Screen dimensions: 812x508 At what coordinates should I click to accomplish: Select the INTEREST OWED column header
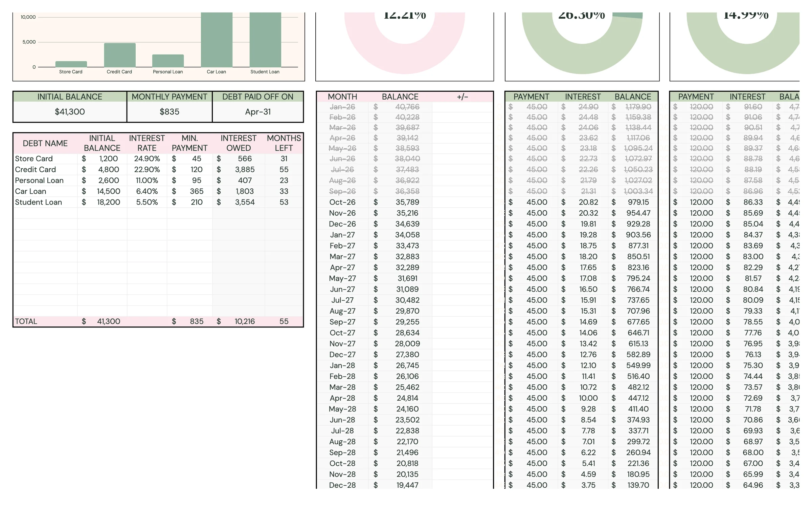tap(239, 143)
